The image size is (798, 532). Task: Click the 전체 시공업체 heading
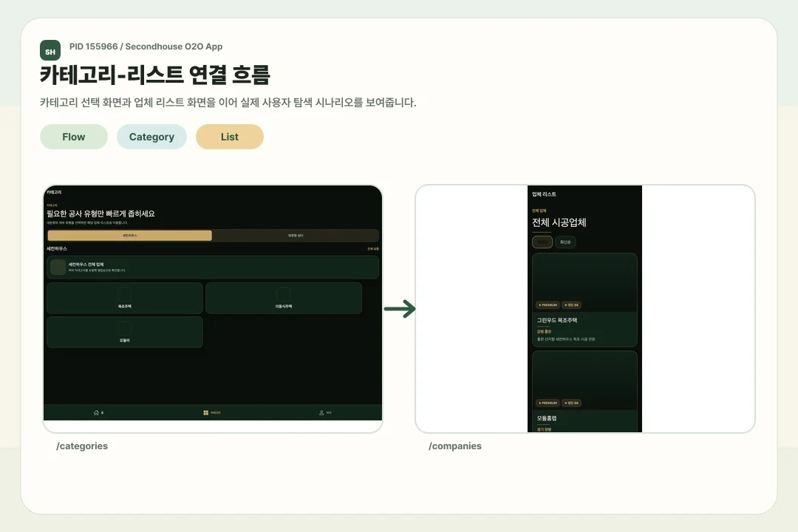coord(559,222)
